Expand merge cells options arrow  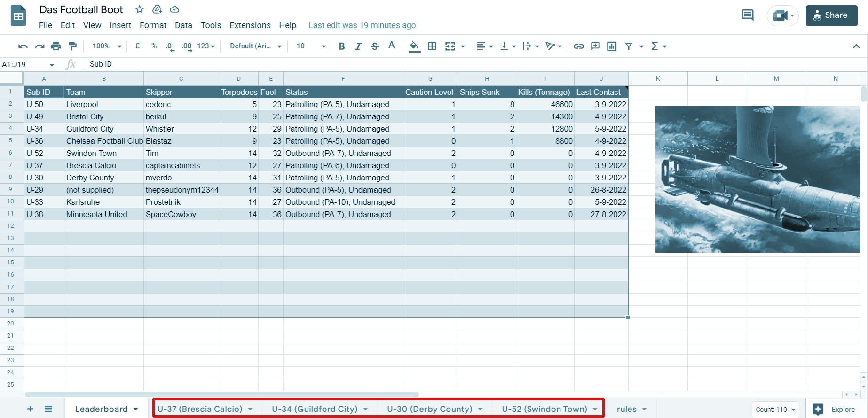pos(463,46)
